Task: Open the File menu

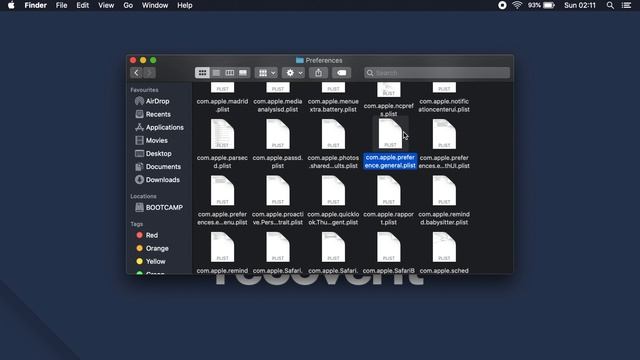Action: (61, 5)
